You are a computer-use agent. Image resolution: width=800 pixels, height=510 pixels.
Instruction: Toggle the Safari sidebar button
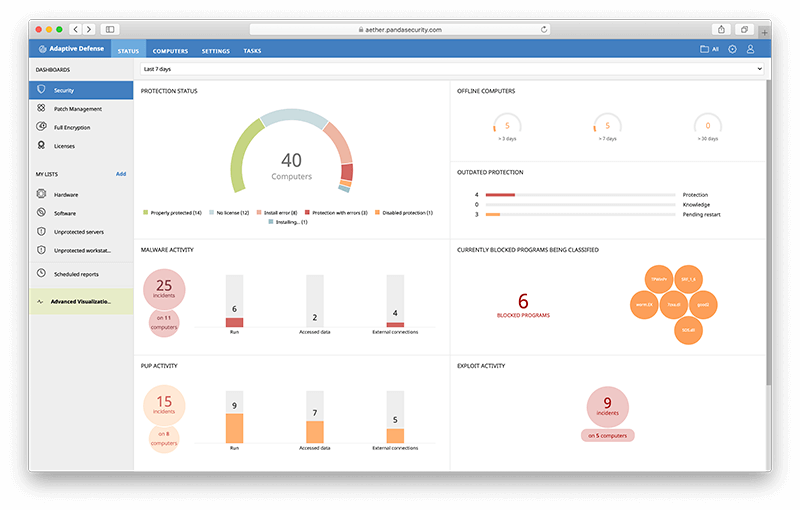109,30
